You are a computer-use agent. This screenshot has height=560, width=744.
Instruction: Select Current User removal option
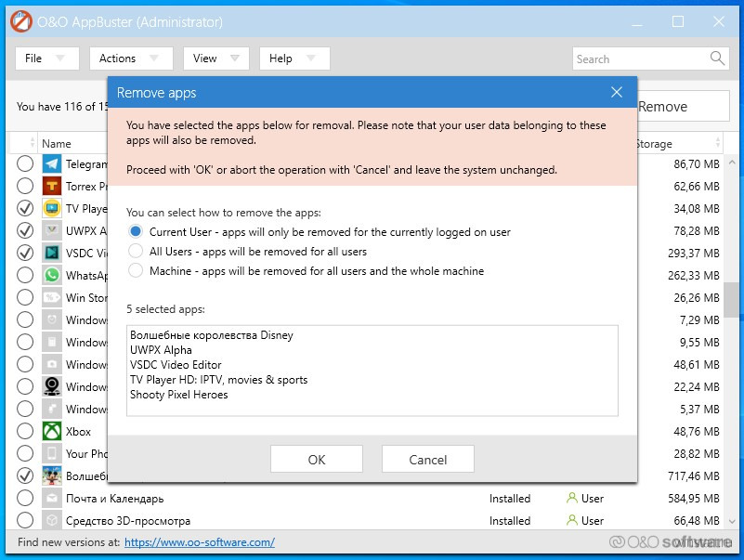pos(136,231)
